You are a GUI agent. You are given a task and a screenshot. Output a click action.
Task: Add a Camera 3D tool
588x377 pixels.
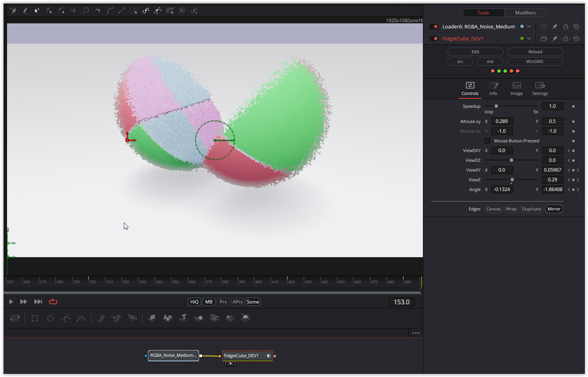pyautogui.click(x=214, y=318)
